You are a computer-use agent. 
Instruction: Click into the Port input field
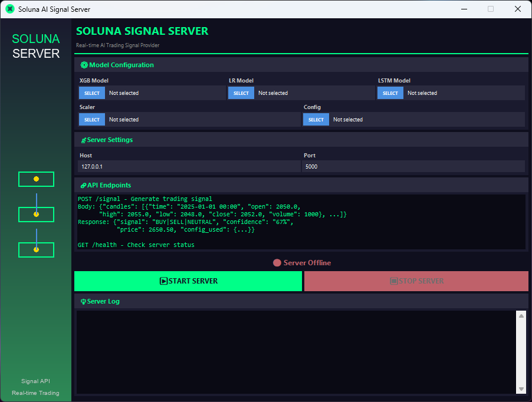coord(413,166)
